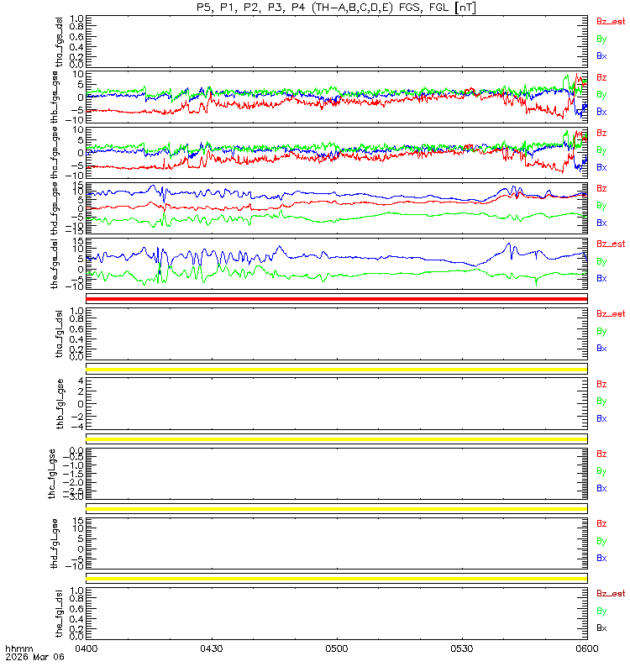Click the red Bz_est legend in tha_fgs_dsl panel
This screenshot has height=672, width=630.
point(611,22)
